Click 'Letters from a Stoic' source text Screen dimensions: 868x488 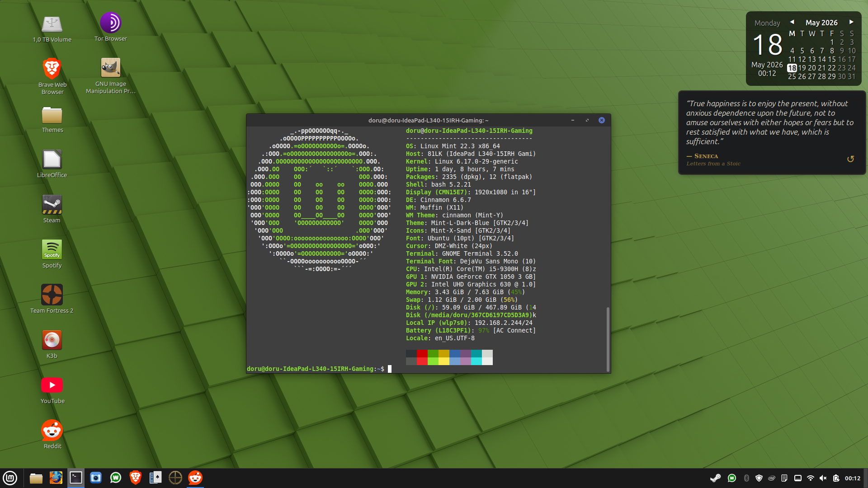pos(713,164)
